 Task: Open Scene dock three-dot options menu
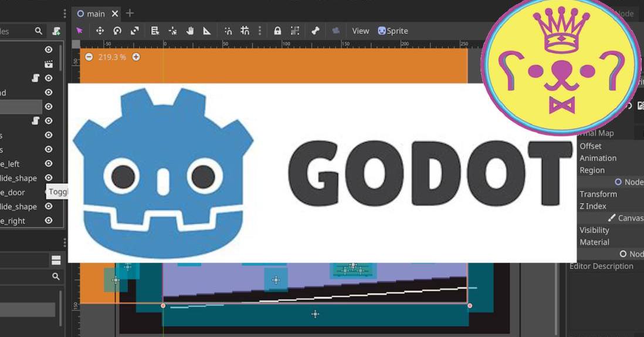pos(65,14)
